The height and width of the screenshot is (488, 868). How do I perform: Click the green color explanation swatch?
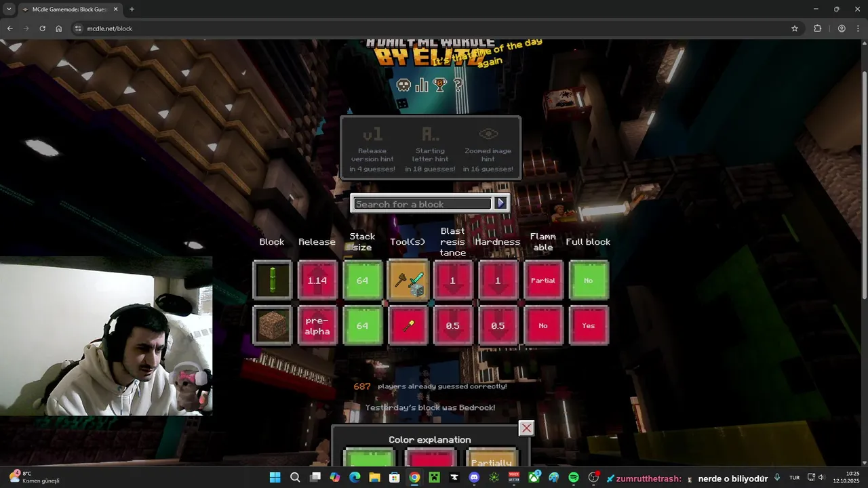pyautogui.click(x=370, y=457)
